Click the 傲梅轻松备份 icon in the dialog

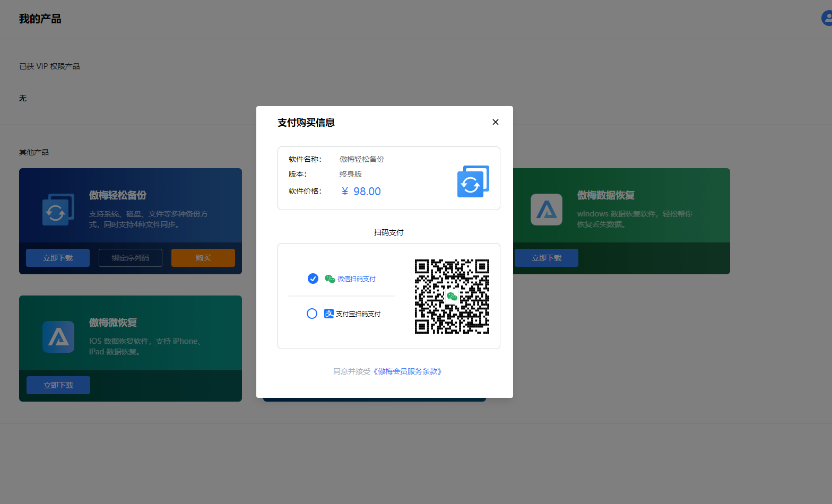click(473, 181)
